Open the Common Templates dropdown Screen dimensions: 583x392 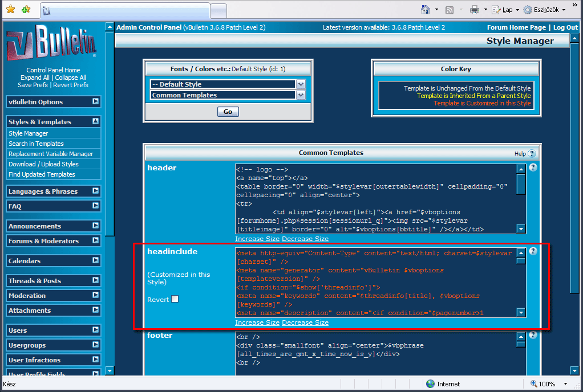tap(301, 95)
